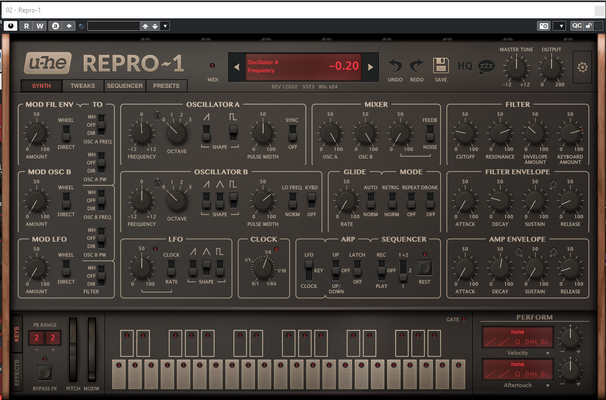The height and width of the screenshot is (400, 606).
Task: Click the red Oscillator A Frequency display
Action: 304,66
